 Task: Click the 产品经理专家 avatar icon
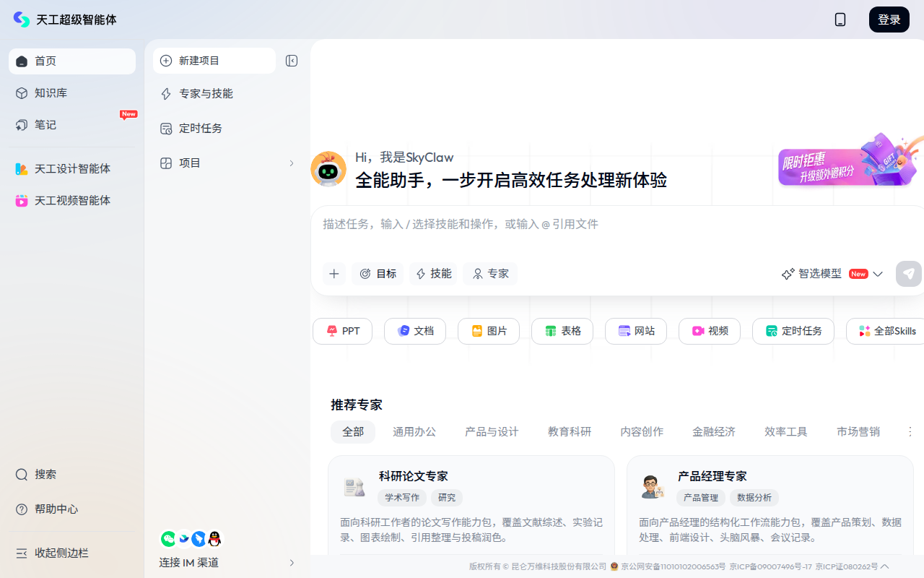click(653, 487)
